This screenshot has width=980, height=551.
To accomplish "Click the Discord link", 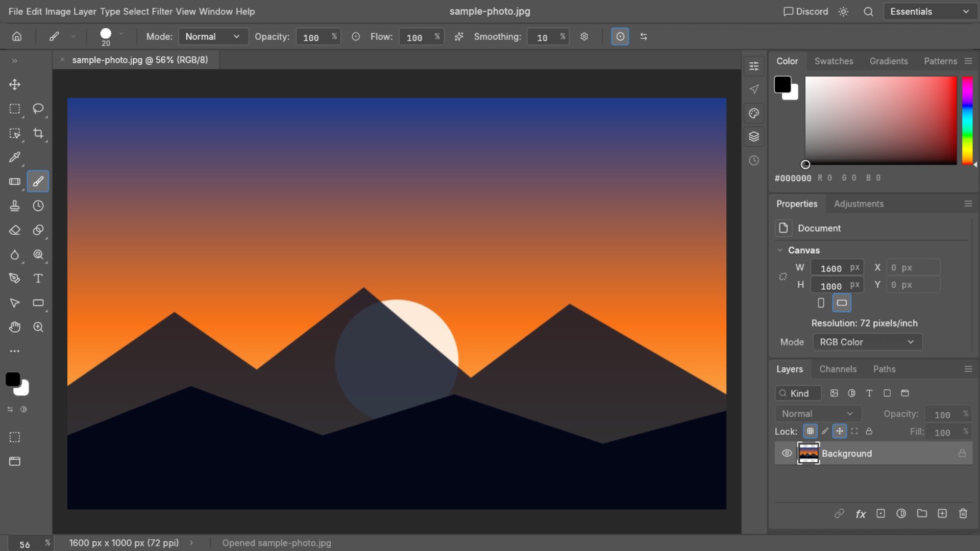I will pyautogui.click(x=805, y=11).
